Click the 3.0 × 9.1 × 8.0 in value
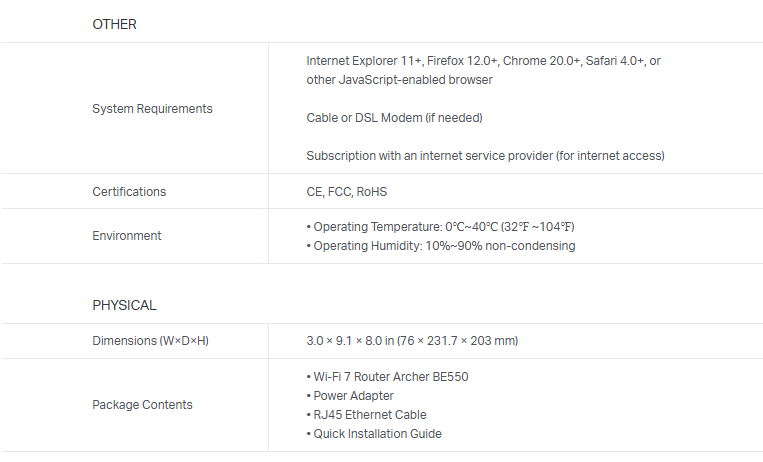The image size is (763, 462). coord(412,341)
